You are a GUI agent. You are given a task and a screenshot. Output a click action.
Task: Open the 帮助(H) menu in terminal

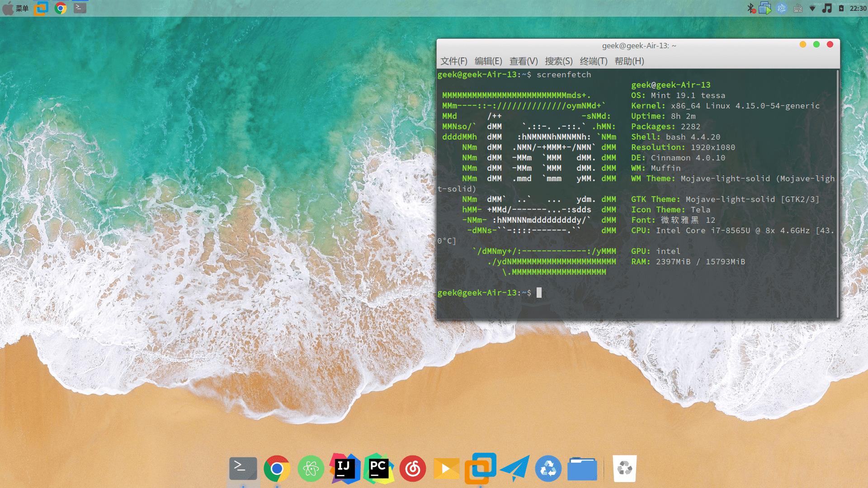(x=629, y=61)
